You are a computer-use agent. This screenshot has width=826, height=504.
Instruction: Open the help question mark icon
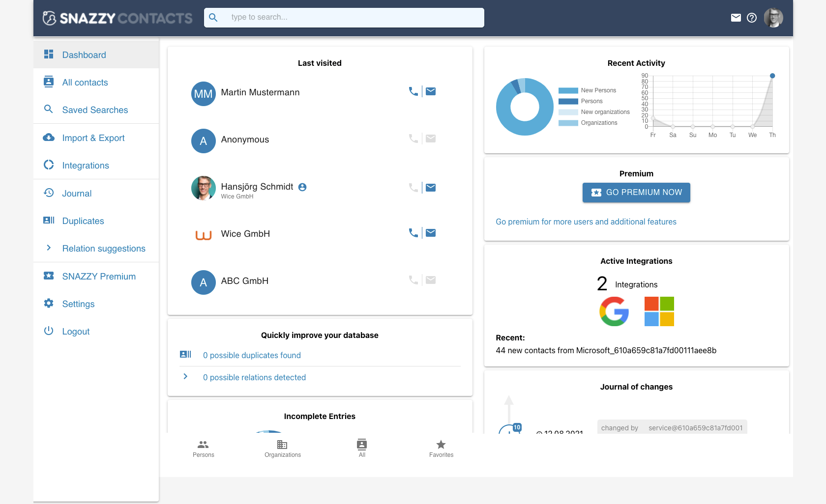click(x=751, y=18)
